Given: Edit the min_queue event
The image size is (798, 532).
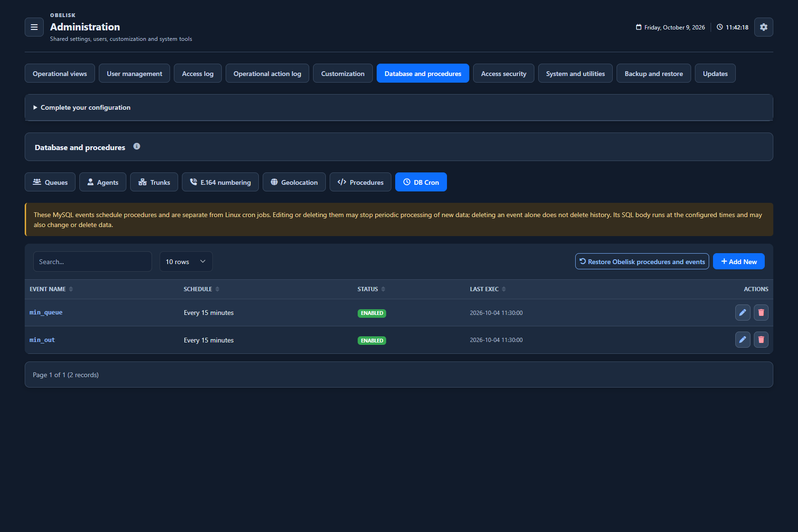Looking at the screenshot, I should point(742,313).
